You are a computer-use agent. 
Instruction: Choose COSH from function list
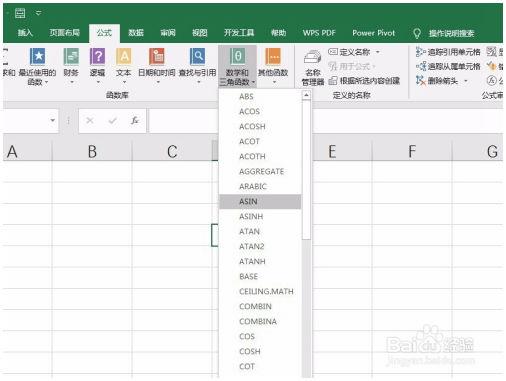click(x=260, y=352)
